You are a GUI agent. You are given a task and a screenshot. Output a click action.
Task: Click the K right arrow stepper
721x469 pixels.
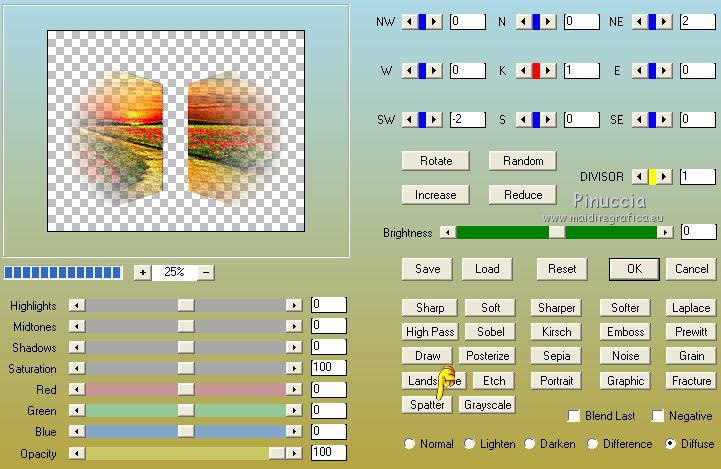tap(548, 70)
